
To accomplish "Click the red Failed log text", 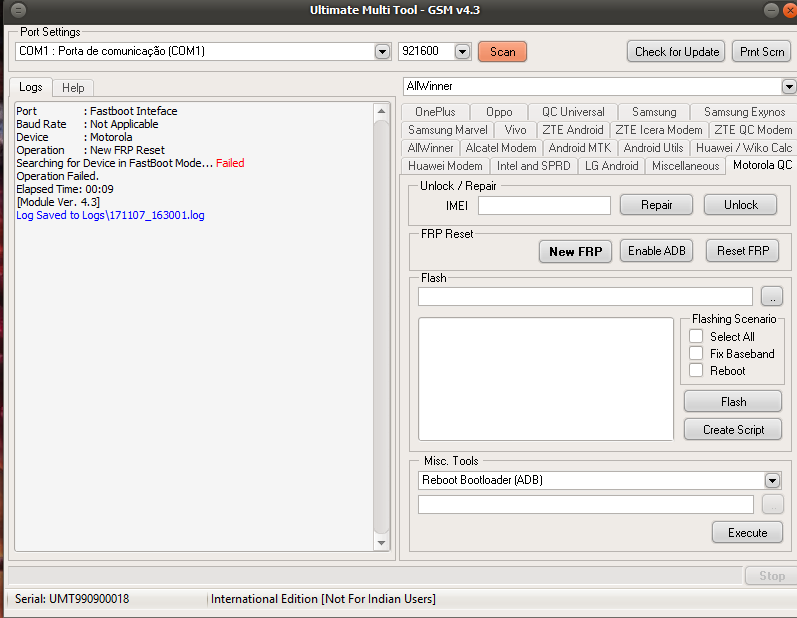I will [230, 163].
